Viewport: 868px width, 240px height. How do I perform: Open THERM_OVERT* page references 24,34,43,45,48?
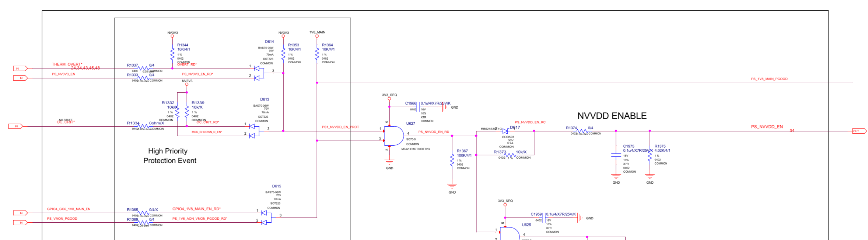(85, 68)
